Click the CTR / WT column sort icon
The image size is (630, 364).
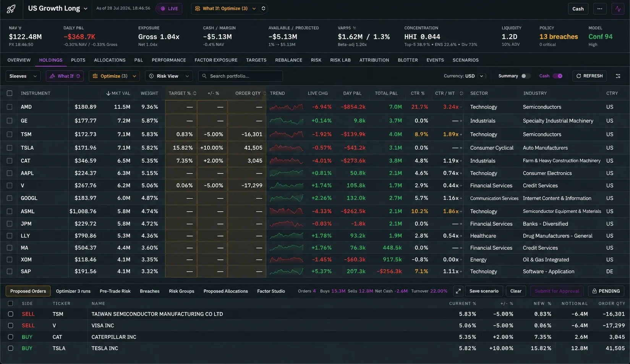461,93
